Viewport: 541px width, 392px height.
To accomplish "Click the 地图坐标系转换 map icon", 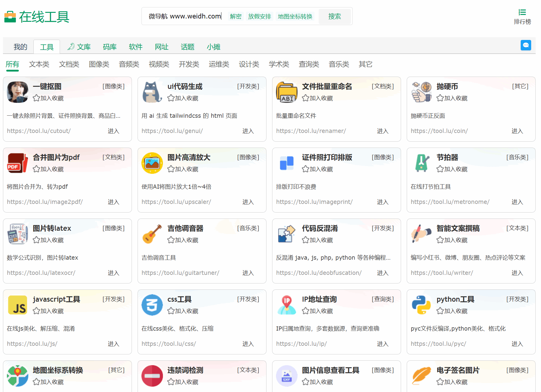I will click(x=18, y=376).
